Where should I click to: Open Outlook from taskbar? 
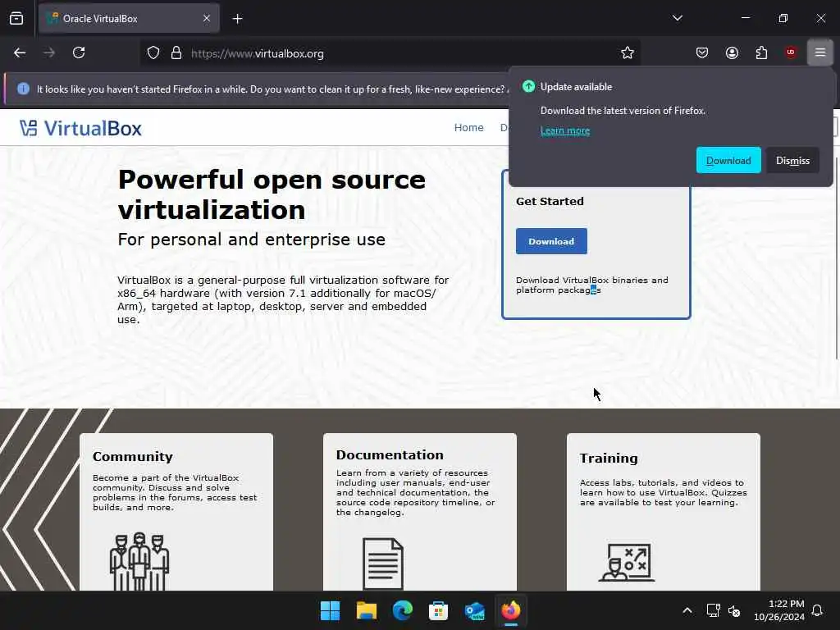tap(475, 610)
